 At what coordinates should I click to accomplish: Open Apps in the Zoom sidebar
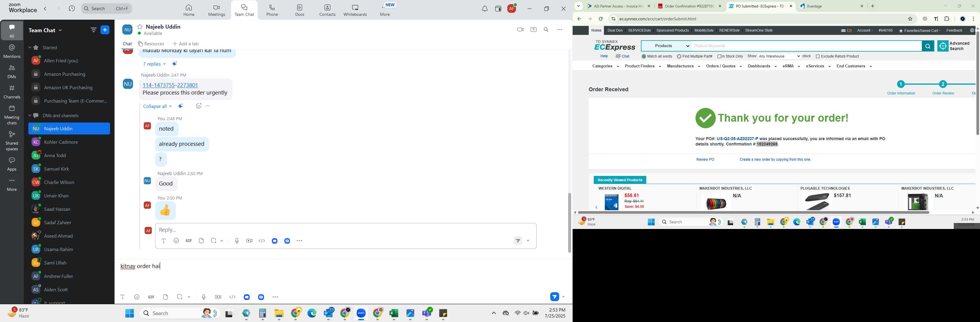(x=12, y=164)
